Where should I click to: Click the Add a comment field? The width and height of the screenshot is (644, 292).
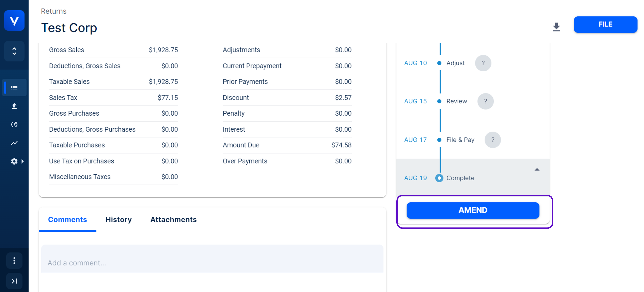tap(212, 263)
